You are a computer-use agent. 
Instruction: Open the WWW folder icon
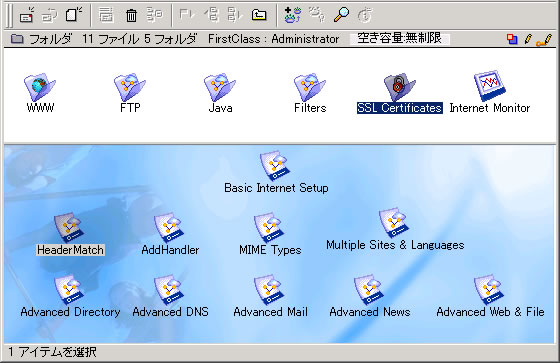coord(40,88)
